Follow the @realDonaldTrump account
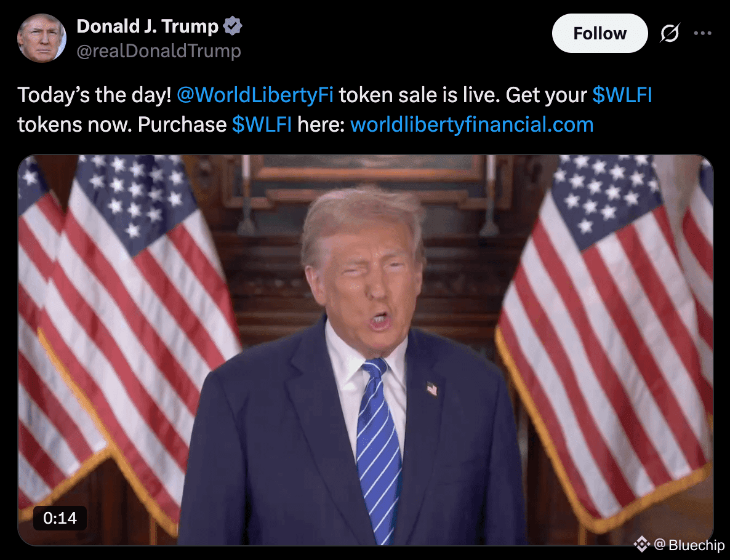The width and height of the screenshot is (730, 560). point(600,33)
